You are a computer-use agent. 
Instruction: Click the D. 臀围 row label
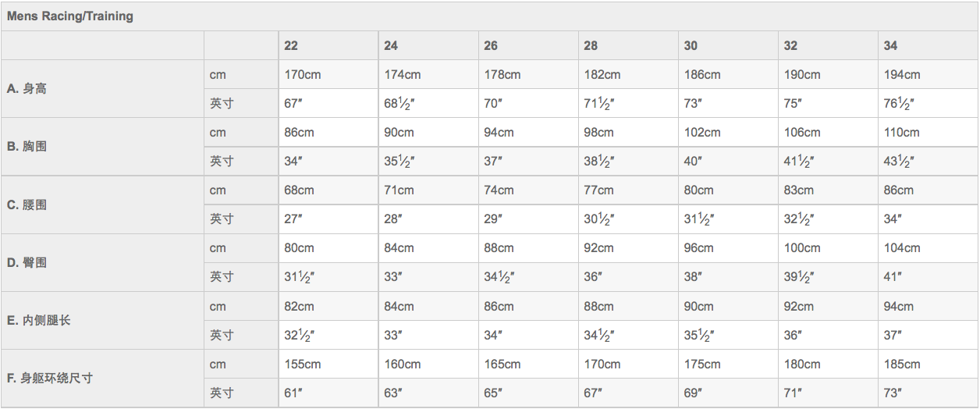tap(27, 262)
